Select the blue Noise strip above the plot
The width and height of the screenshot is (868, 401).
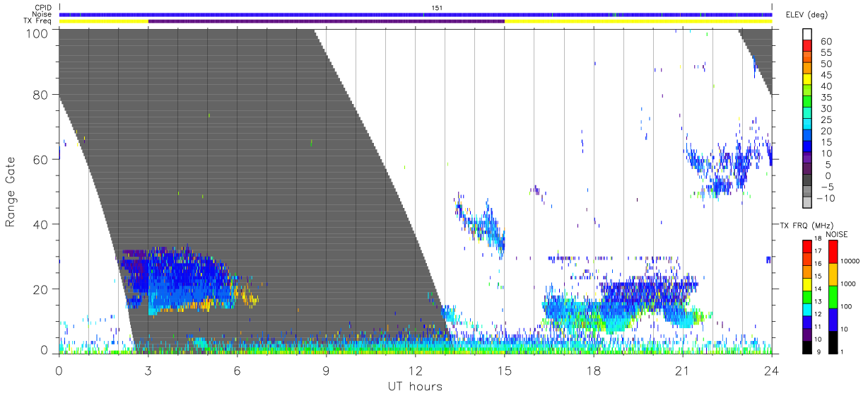[416, 14]
